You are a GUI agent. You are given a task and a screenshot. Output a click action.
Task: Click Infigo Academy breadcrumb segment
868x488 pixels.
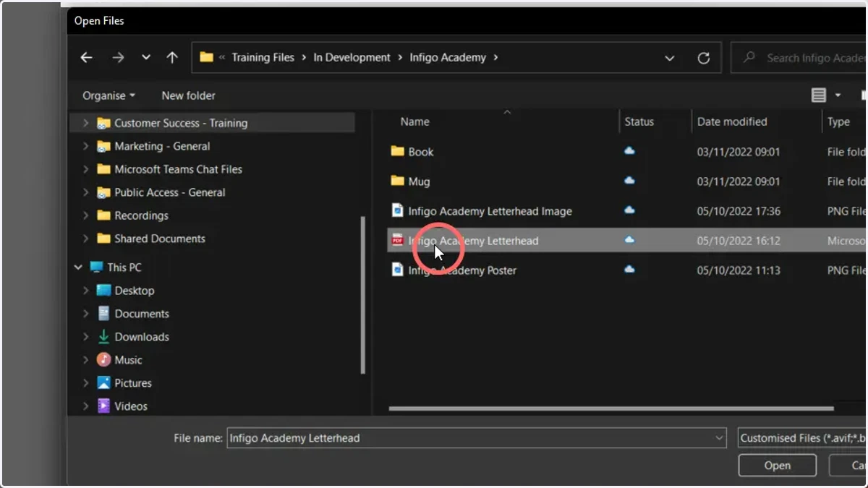pyautogui.click(x=448, y=57)
